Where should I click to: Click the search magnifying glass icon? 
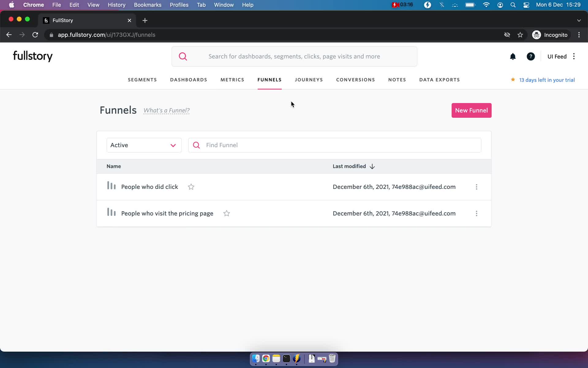(x=183, y=56)
